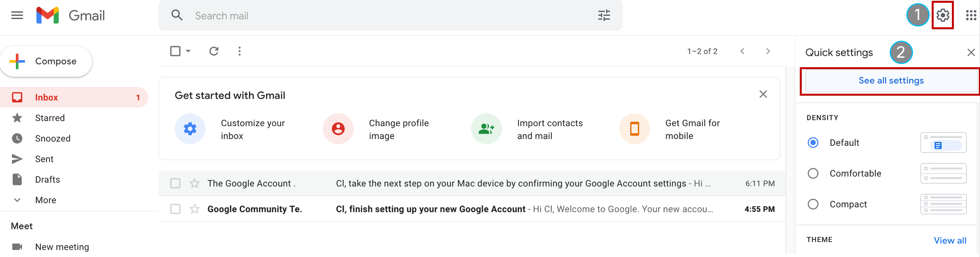The height and width of the screenshot is (257, 980).
Task: Go to newer messages arrow
Action: click(x=742, y=51)
